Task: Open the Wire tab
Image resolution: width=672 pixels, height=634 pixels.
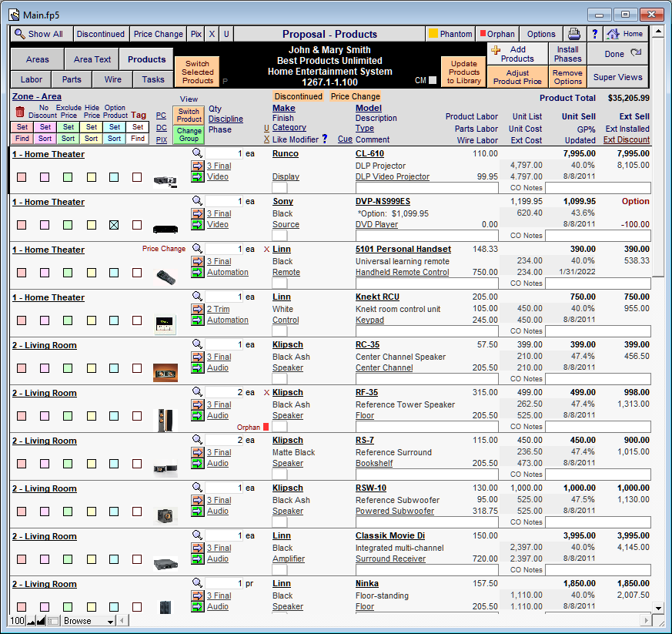Action: (112, 79)
